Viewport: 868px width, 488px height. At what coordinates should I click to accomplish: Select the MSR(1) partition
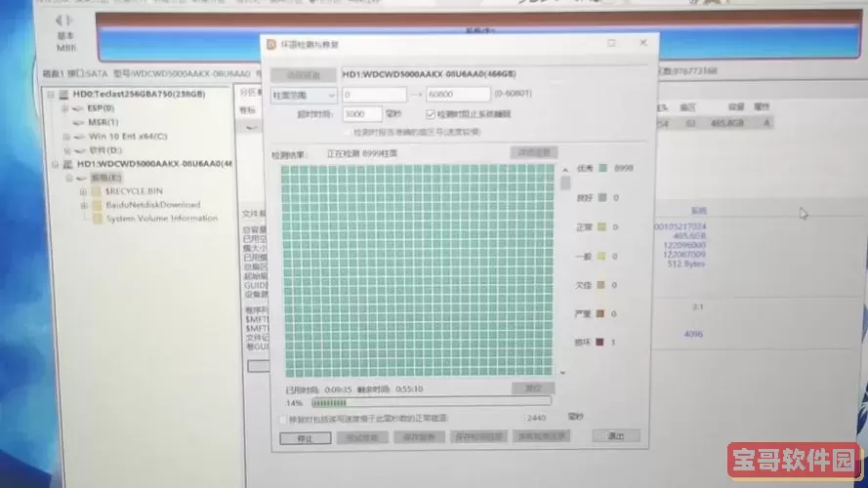click(x=103, y=122)
